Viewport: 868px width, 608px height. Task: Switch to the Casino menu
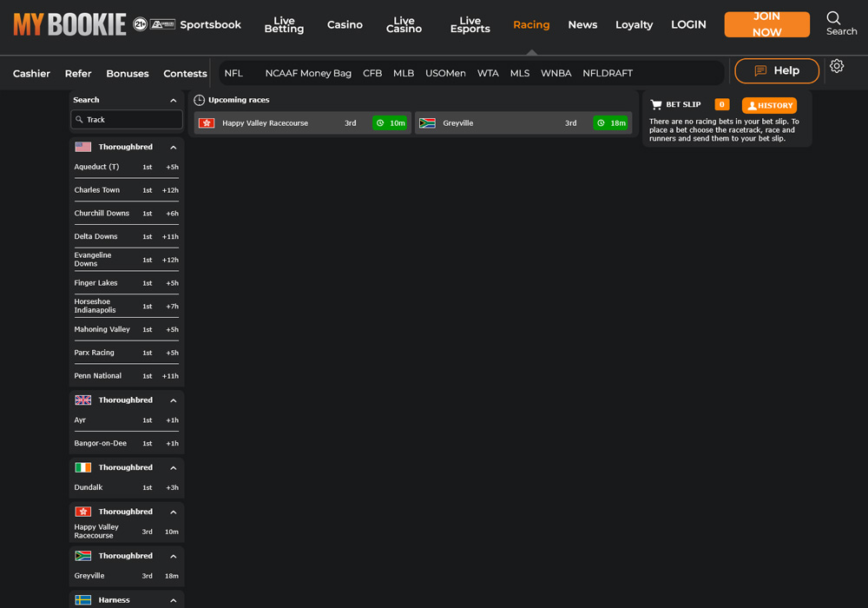(x=345, y=25)
